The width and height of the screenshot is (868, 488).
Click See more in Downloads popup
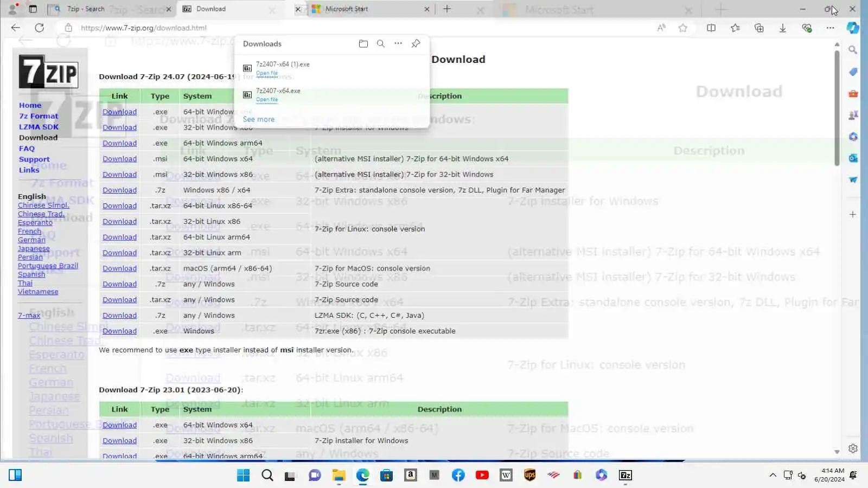(x=258, y=119)
